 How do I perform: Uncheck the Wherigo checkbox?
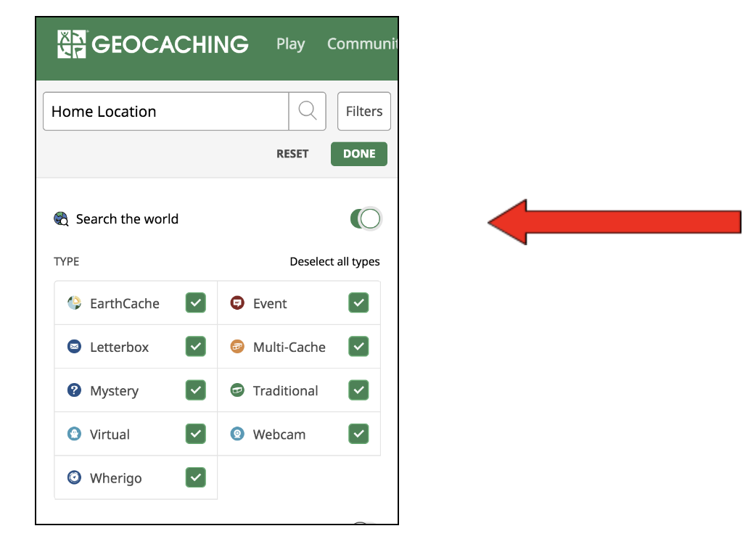(196, 477)
